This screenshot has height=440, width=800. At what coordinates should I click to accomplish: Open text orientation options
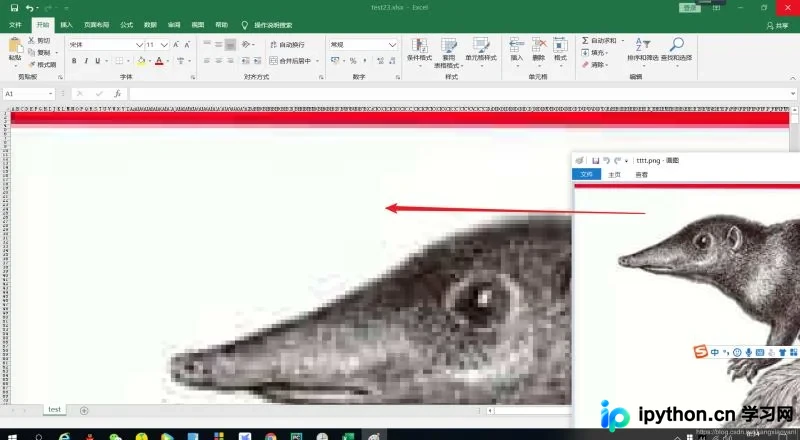(x=247, y=45)
